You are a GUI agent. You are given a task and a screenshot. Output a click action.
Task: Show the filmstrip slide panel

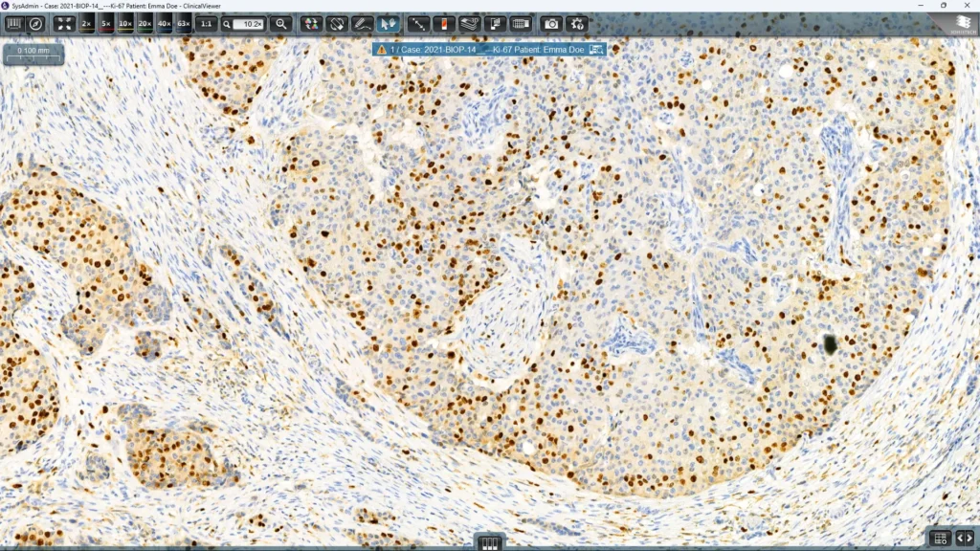[521, 24]
